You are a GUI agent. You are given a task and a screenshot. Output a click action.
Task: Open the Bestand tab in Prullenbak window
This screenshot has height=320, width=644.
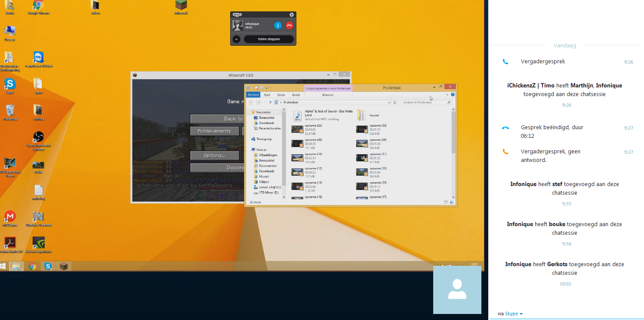253,95
